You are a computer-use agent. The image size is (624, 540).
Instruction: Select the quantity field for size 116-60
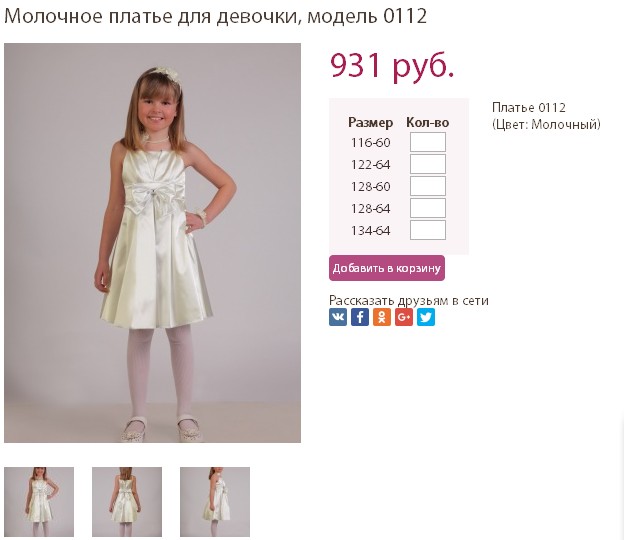click(428, 142)
